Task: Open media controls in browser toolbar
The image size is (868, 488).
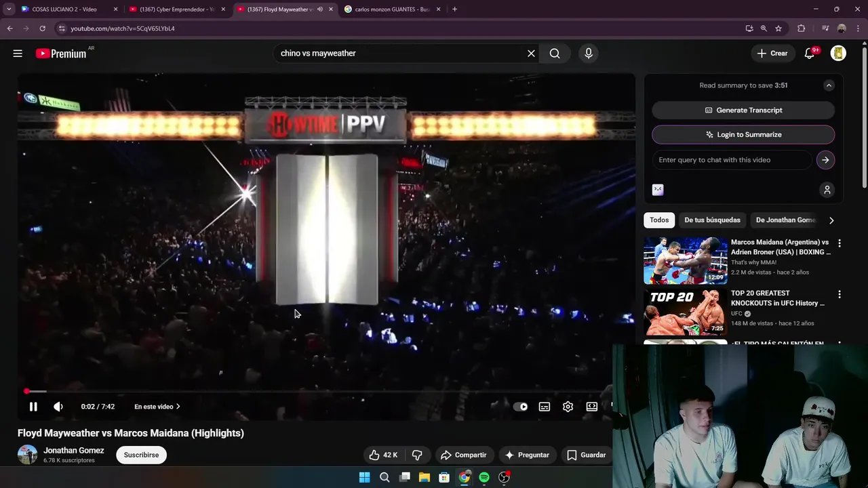Action: tap(825, 28)
